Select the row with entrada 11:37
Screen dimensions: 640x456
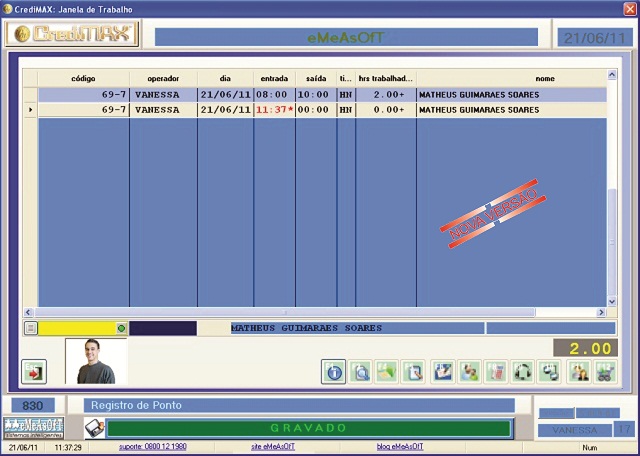273,110
